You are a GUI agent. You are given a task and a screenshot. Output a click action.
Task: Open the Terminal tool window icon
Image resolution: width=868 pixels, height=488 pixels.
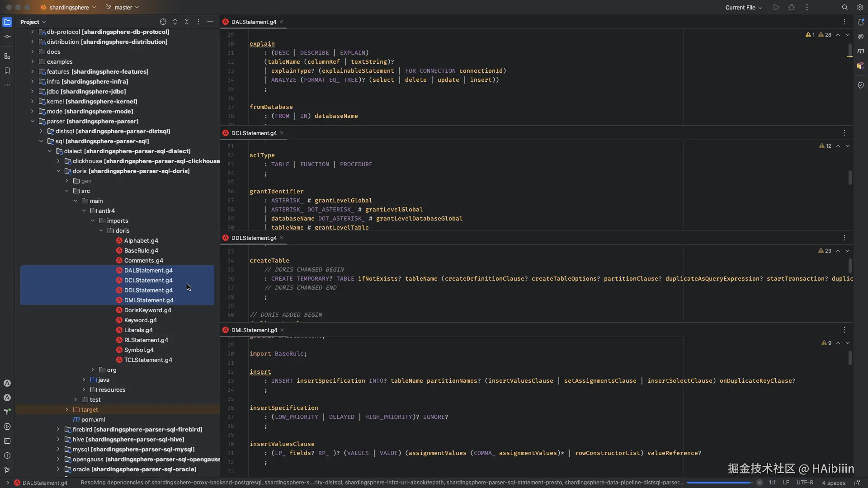[7, 441]
